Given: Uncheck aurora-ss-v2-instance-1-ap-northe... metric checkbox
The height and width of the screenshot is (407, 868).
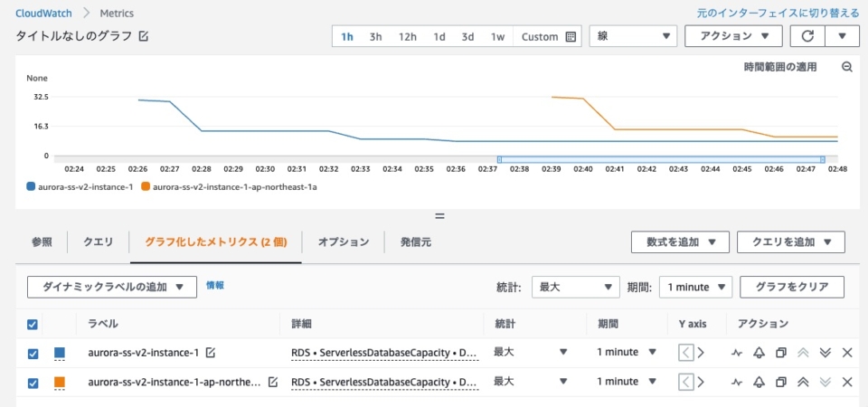Looking at the screenshot, I should coord(33,382).
